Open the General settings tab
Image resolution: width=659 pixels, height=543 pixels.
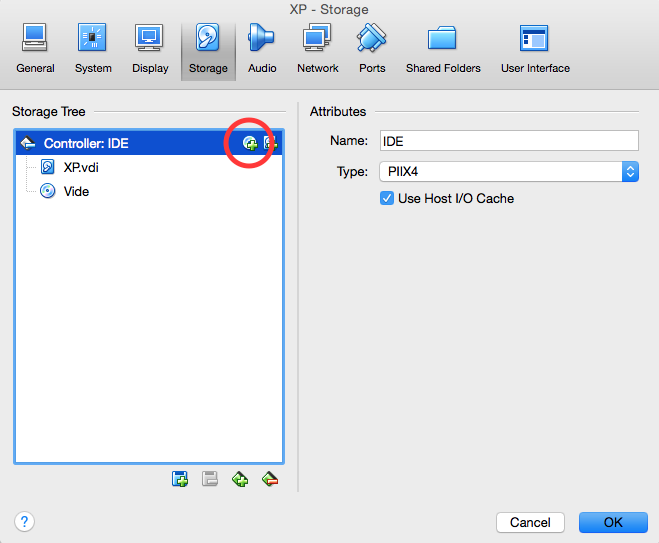(x=35, y=50)
